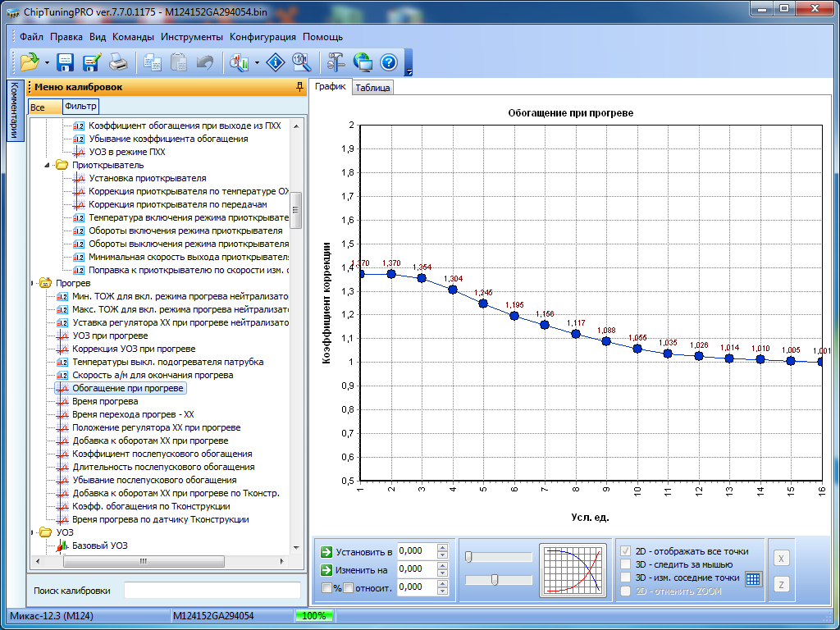This screenshot has height=630, width=840.
Task: Click the blue question mark help icon
Action: coord(389,62)
